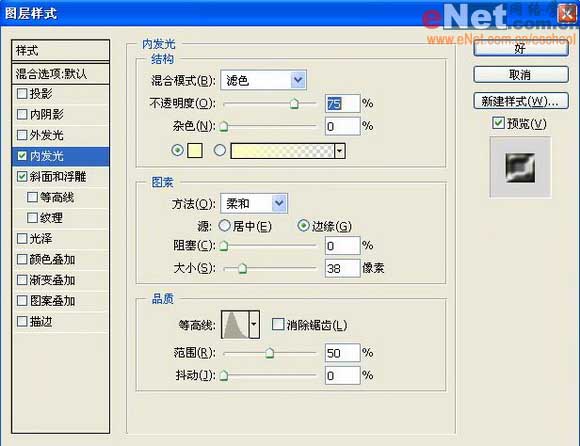
Task: Enable the 投影 drop shadow checkbox
Action: (x=22, y=94)
